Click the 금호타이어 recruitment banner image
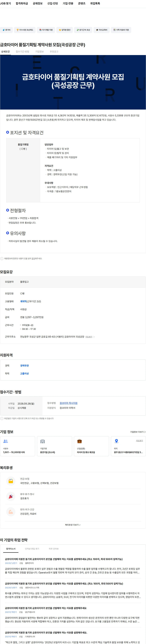 coord(73,82)
